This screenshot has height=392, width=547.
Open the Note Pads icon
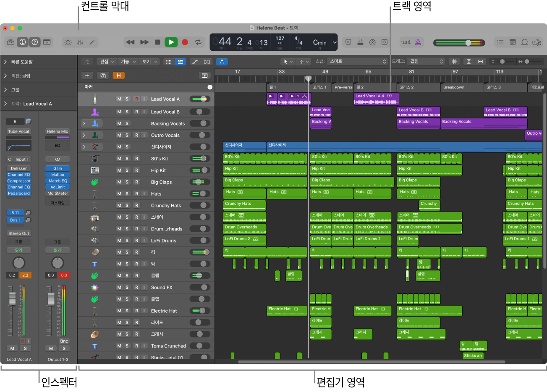click(513, 42)
